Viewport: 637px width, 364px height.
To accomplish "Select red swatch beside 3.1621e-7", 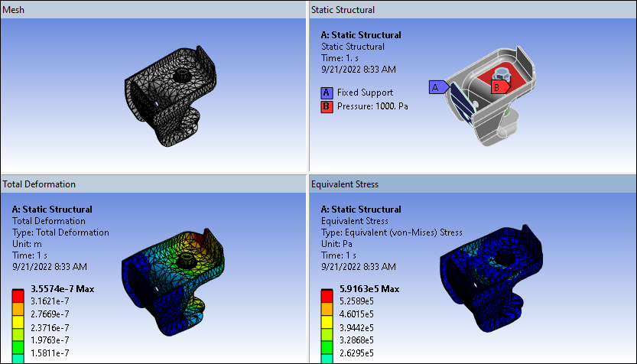I will 18,297.
